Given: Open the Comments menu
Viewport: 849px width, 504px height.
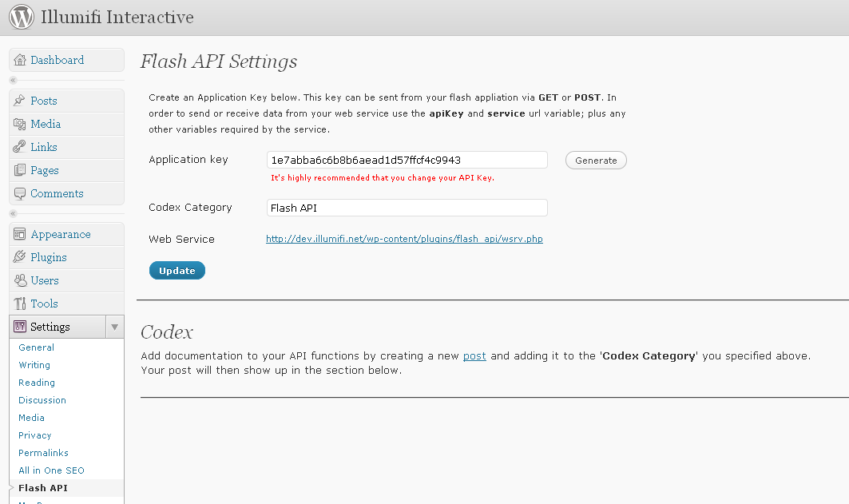Looking at the screenshot, I should pos(57,193).
